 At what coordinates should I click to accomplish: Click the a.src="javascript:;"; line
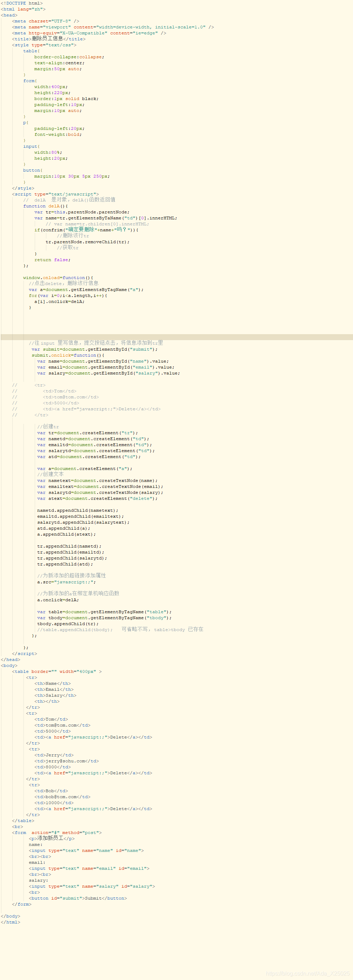click(67, 582)
